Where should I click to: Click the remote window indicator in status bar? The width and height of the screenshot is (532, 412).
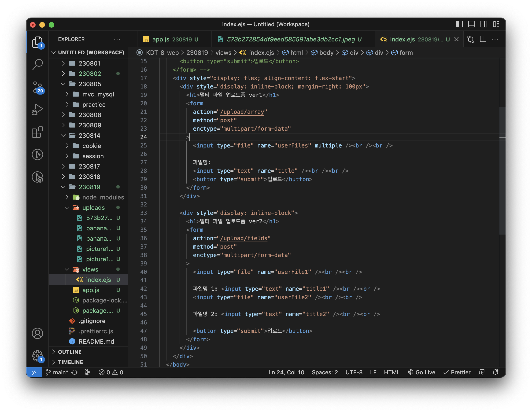pyautogui.click(x=34, y=372)
